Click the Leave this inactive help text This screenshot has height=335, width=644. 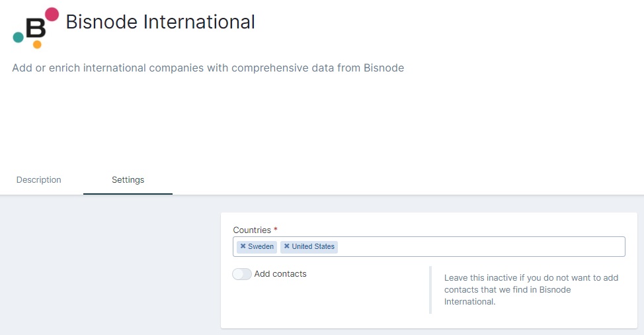(x=531, y=290)
